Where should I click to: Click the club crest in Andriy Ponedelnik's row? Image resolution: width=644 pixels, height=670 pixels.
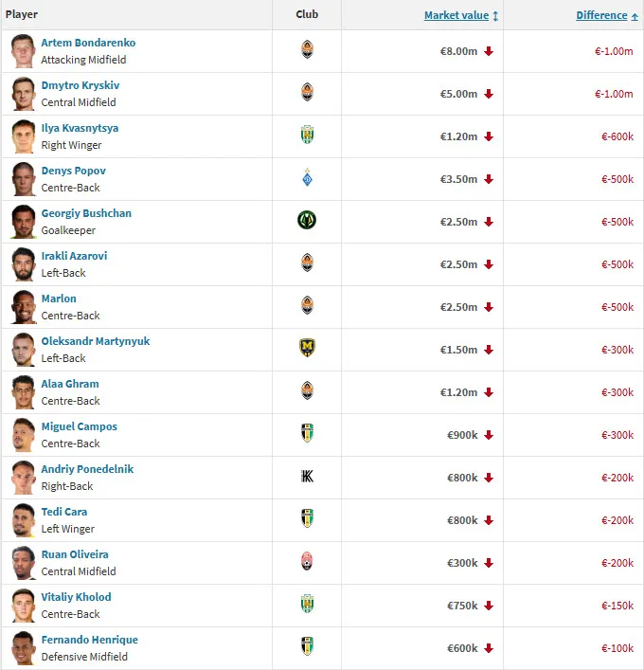[x=307, y=477]
